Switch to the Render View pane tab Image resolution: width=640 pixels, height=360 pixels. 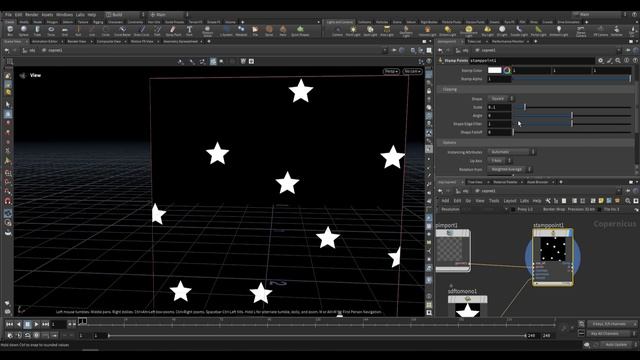pos(77,41)
